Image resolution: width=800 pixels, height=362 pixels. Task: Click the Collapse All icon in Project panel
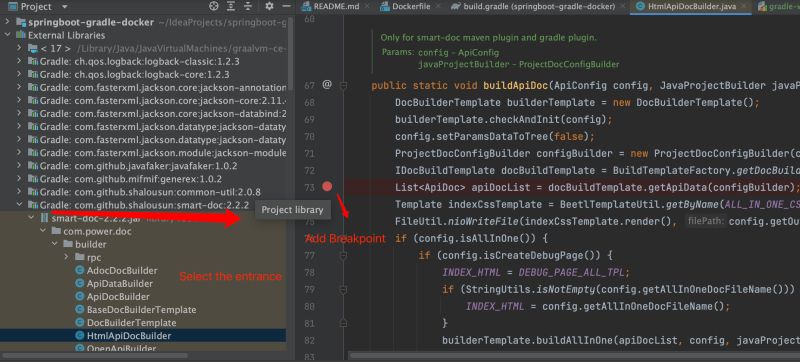point(248,6)
